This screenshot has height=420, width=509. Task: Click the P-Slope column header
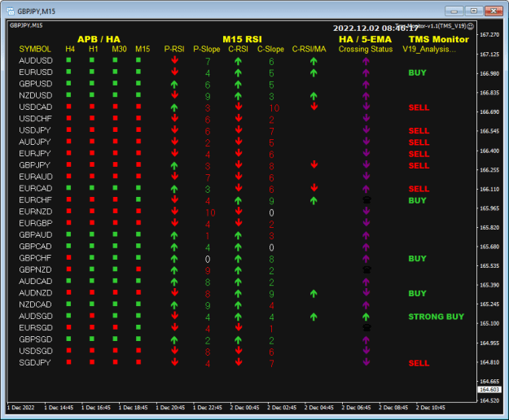207,50
